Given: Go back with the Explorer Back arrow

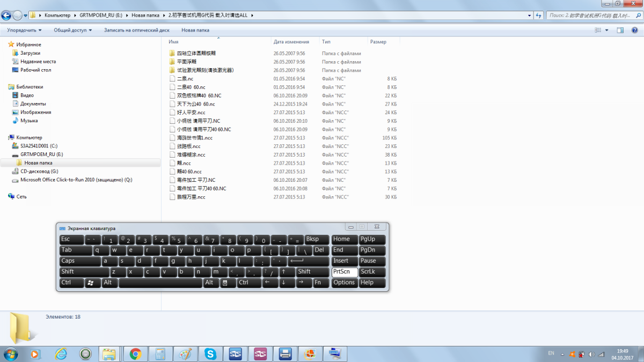Looking at the screenshot, I should pos(6,15).
